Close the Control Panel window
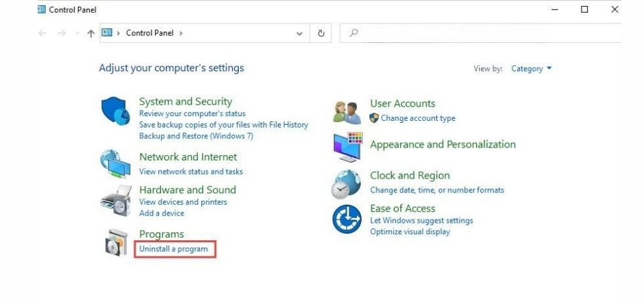 tap(614, 9)
